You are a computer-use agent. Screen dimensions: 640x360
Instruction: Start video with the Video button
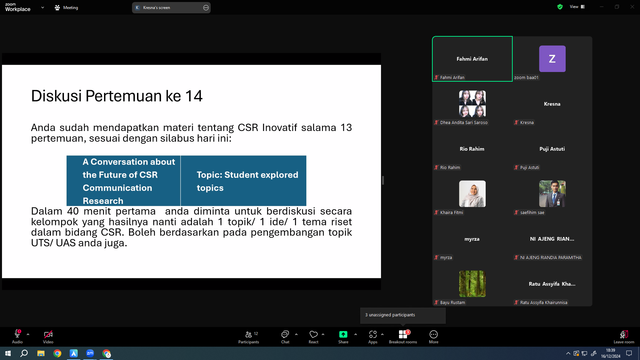(x=48, y=336)
